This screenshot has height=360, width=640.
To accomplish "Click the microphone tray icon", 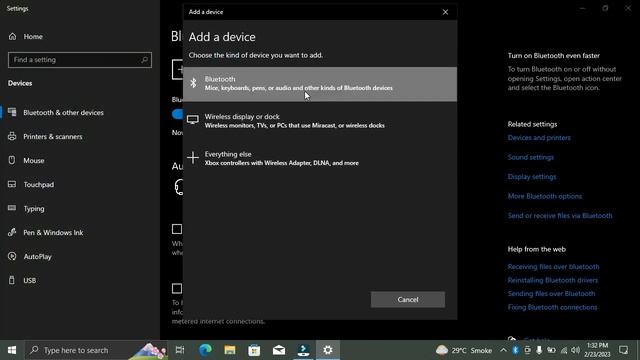I will pyautogui.click(x=539, y=350).
